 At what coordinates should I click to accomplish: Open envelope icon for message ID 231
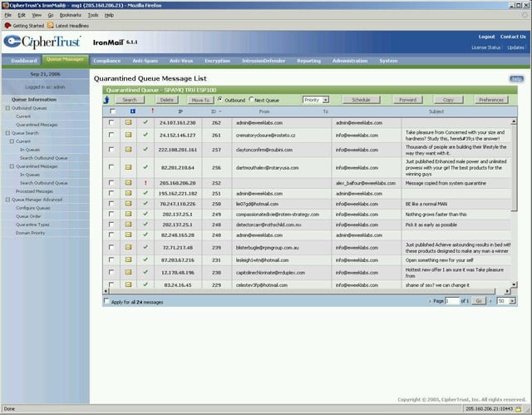(128, 259)
